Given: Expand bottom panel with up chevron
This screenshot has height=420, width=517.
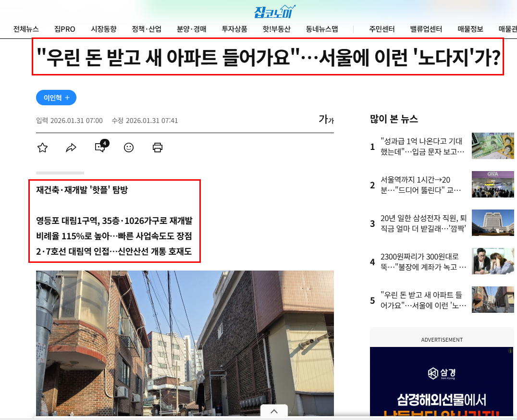Looking at the screenshot, I should (274, 411).
